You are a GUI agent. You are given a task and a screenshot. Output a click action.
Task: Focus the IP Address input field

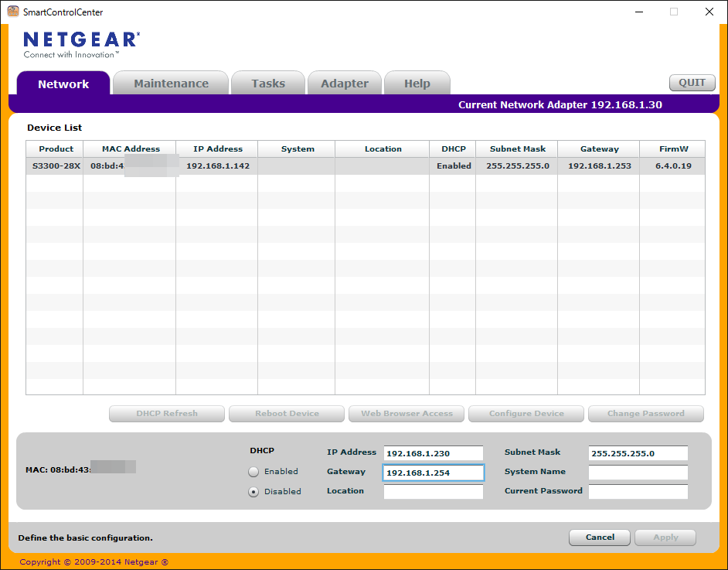tap(434, 453)
